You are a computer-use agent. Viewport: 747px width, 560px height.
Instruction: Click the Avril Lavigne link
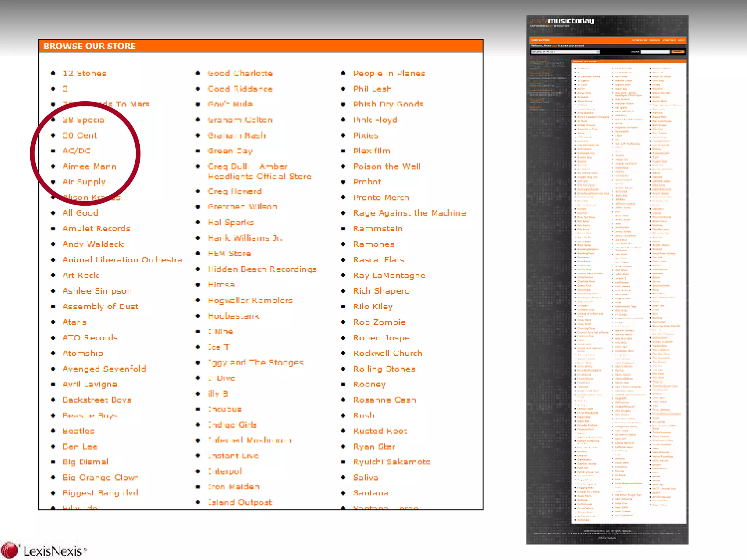tap(90, 384)
